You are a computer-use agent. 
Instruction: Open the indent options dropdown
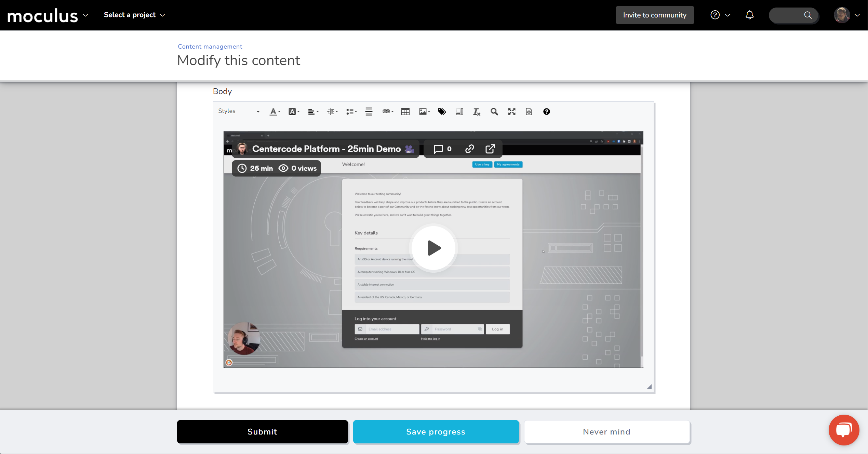tap(332, 112)
